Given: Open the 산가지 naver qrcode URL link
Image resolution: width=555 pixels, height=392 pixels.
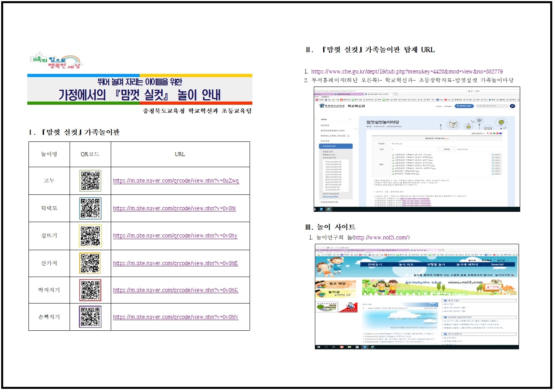Looking at the screenshot, I should tap(175, 263).
